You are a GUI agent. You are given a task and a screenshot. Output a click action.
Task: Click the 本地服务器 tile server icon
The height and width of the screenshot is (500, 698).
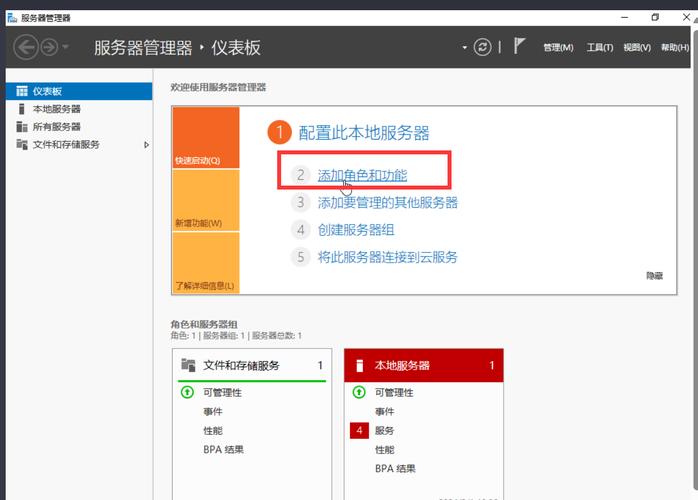tap(360, 366)
